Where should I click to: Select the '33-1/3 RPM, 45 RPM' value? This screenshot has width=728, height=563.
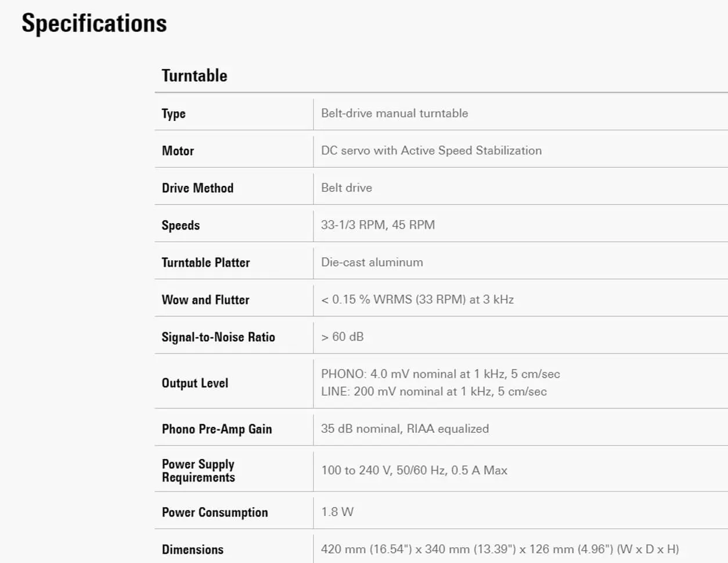click(378, 225)
